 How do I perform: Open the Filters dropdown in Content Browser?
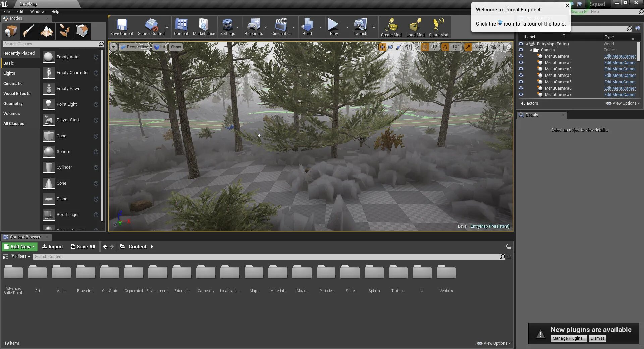(21, 256)
